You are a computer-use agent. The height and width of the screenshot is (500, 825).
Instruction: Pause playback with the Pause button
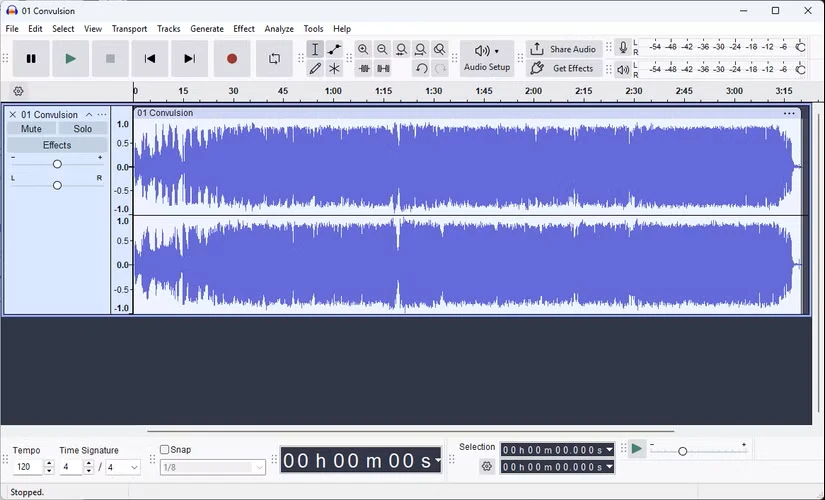[31, 58]
